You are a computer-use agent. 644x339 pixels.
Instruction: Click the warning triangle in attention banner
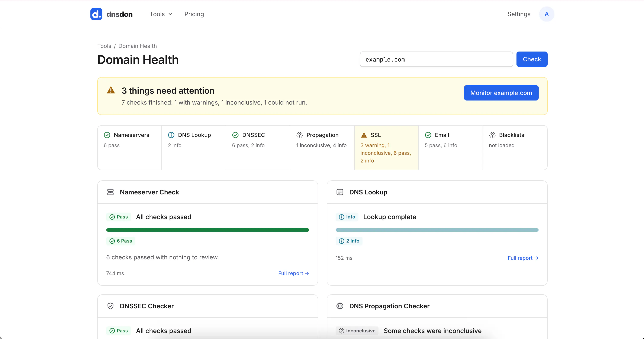click(x=111, y=90)
